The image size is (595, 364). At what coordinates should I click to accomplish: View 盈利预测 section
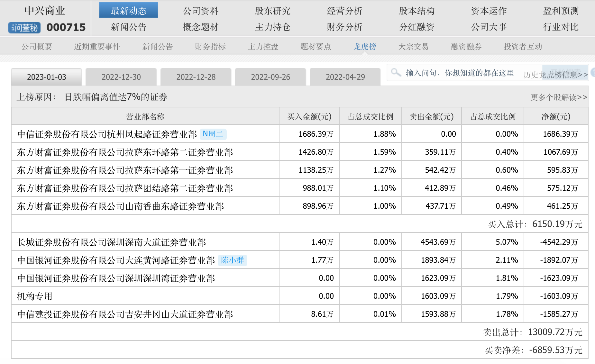(561, 11)
